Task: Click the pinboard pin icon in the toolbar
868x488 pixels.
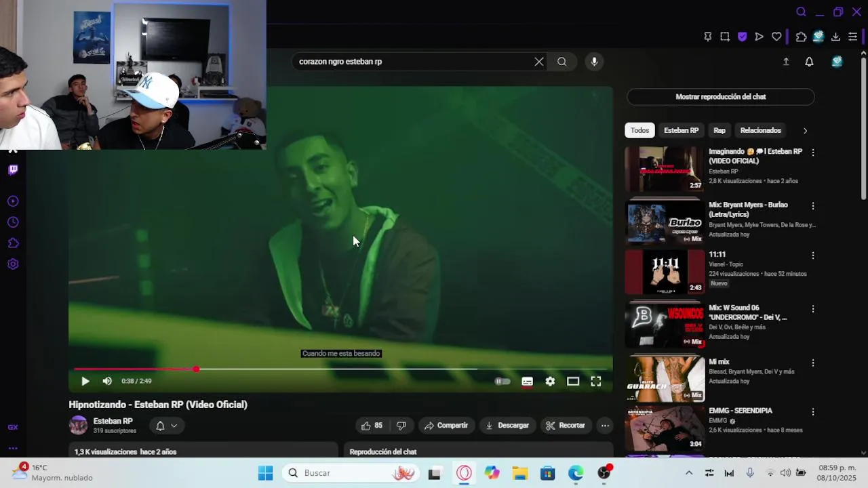Action: point(708,37)
